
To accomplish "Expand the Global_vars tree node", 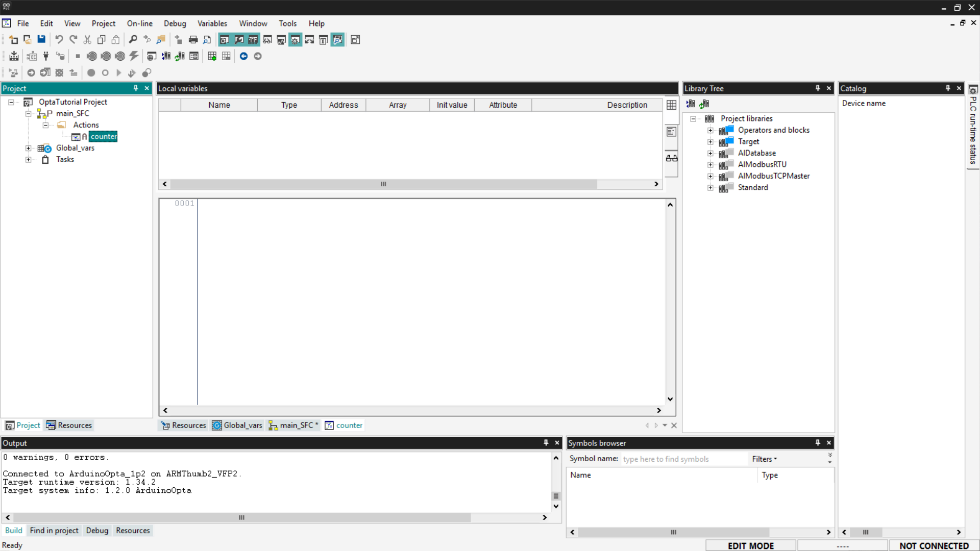I will 29,148.
